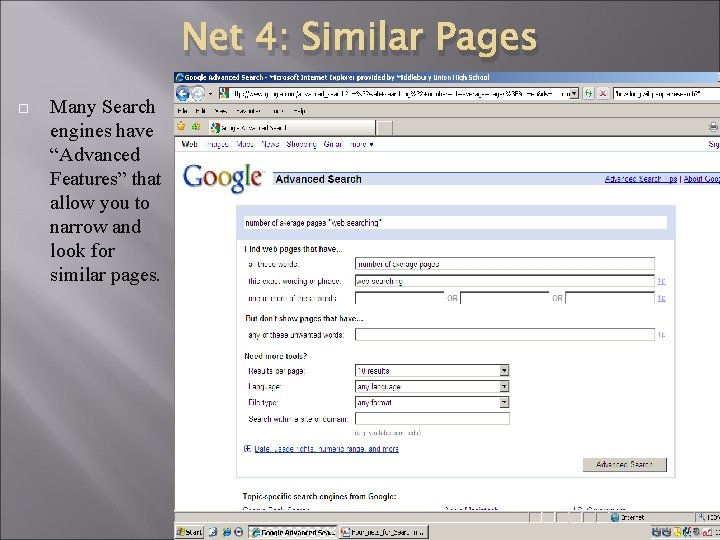The width and height of the screenshot is (720, 540).
Task: Click the third 'one or more of these words' box
Action: click(x=609, y=298)
